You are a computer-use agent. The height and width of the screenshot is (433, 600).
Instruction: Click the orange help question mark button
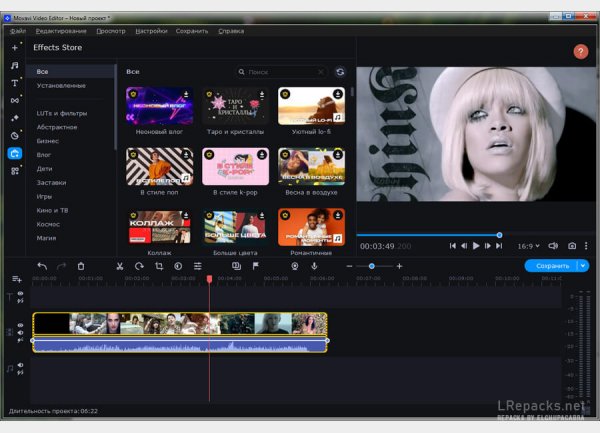[580, 51]
